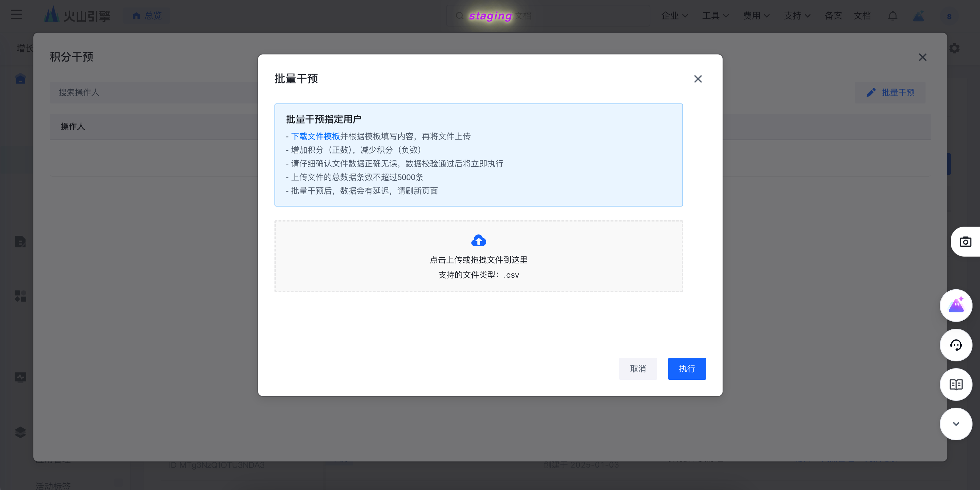Open notifications bell
This screenshot has height=490, width=980.
coord(892,16)
